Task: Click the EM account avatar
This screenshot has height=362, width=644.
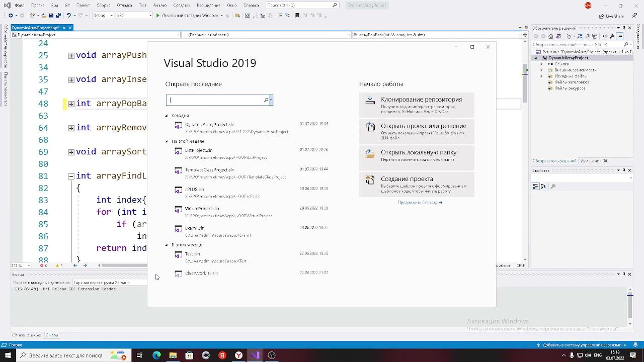Action: click(x=588, y=5)
